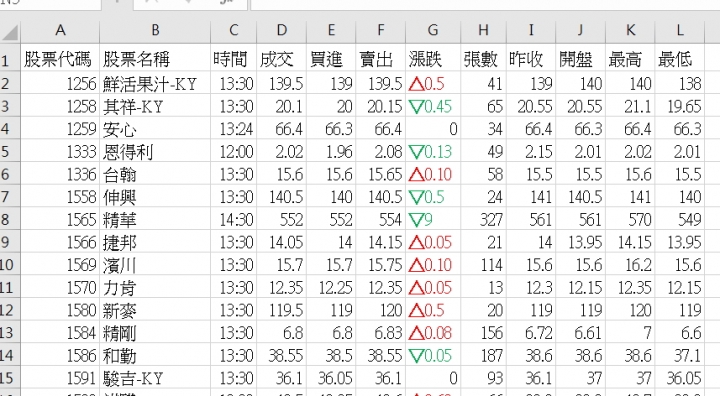Click buy price cell 36.05 for 駿吉-KY
720x396 pixels.
331,378
